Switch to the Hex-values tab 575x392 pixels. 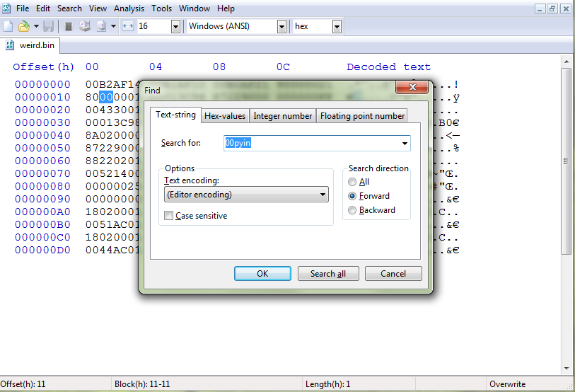point(225,116)
